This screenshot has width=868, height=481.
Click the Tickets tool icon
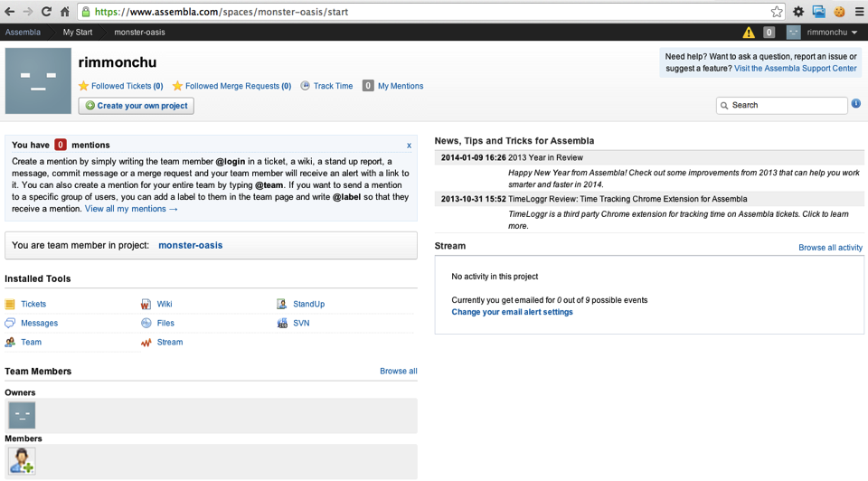coord(10,304)
